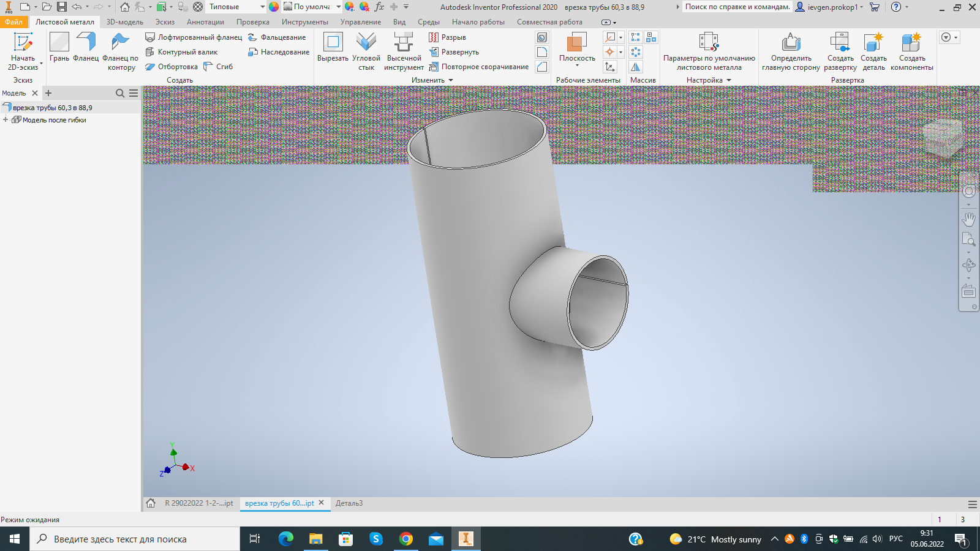The width and height of the screenshot is (980, 551).
Task: Open the Look At view tool
Action: [x=969, y=291]
